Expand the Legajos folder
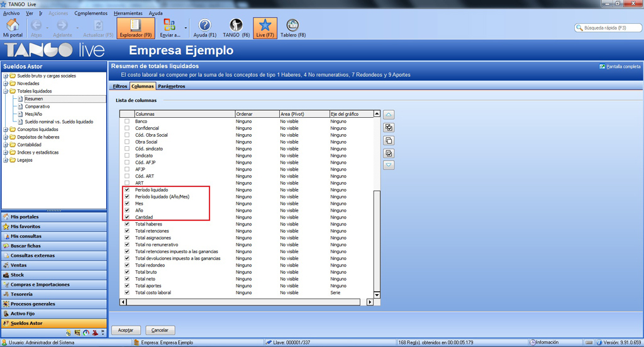 tap(5, 160)
